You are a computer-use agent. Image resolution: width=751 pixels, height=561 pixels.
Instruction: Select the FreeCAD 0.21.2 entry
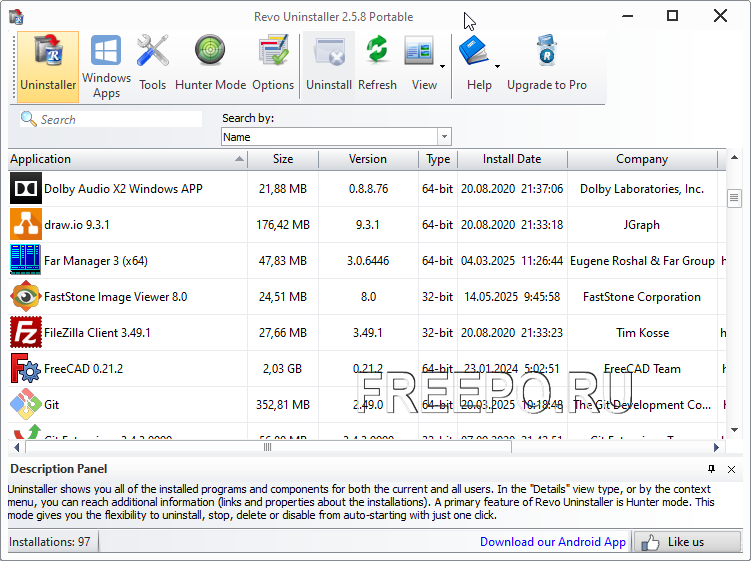pyautogui.click(x=83, y=368)
